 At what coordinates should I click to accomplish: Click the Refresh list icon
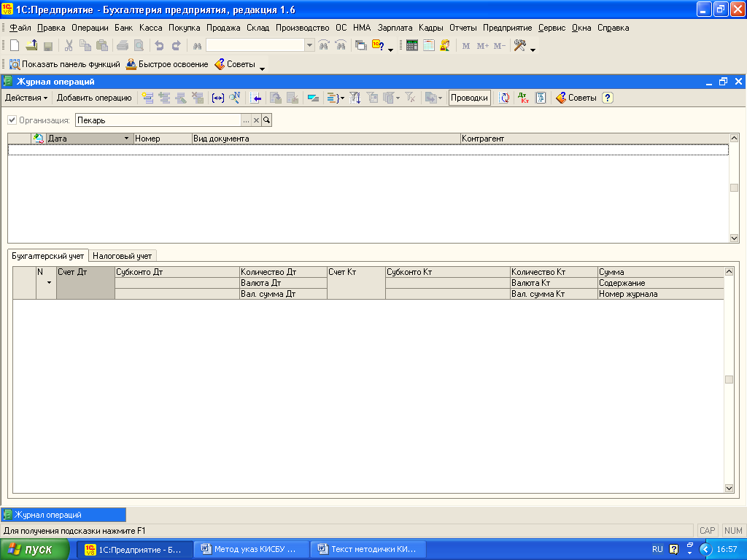click(504, 98)
